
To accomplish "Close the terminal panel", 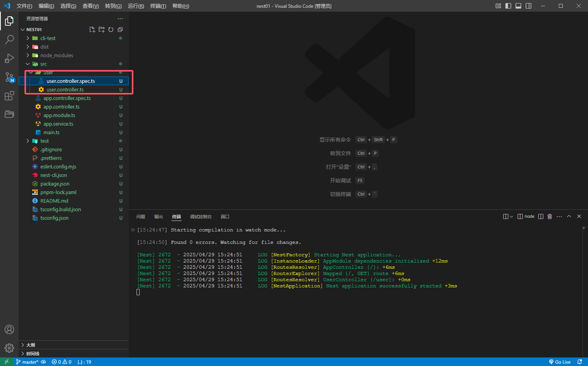I will click(x=579, y=217).
